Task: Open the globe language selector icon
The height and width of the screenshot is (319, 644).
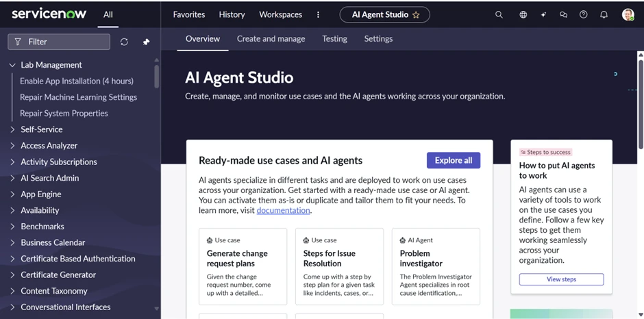Action: [x=523, y=14]
